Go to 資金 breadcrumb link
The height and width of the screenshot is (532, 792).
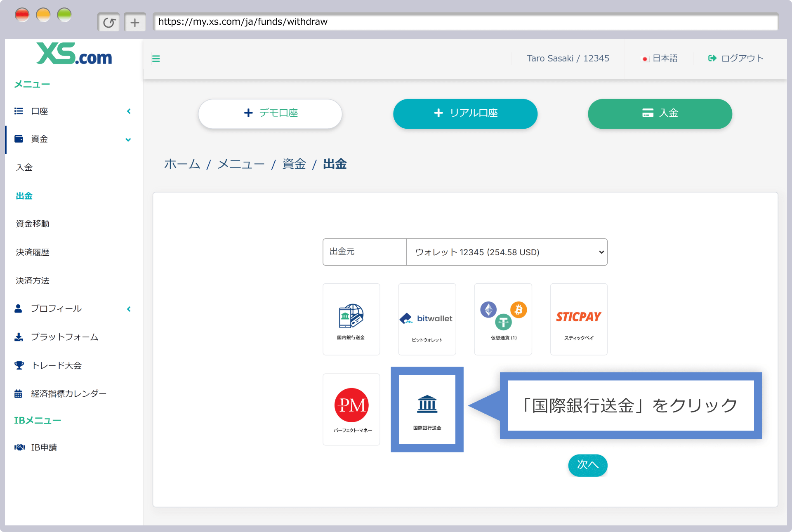click(294, 164)
